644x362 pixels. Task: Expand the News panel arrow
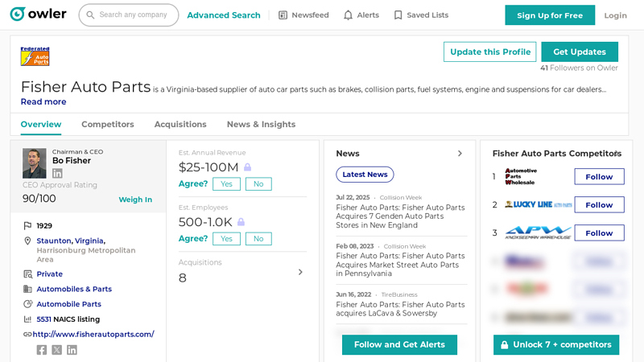click(x=460, y=154)
